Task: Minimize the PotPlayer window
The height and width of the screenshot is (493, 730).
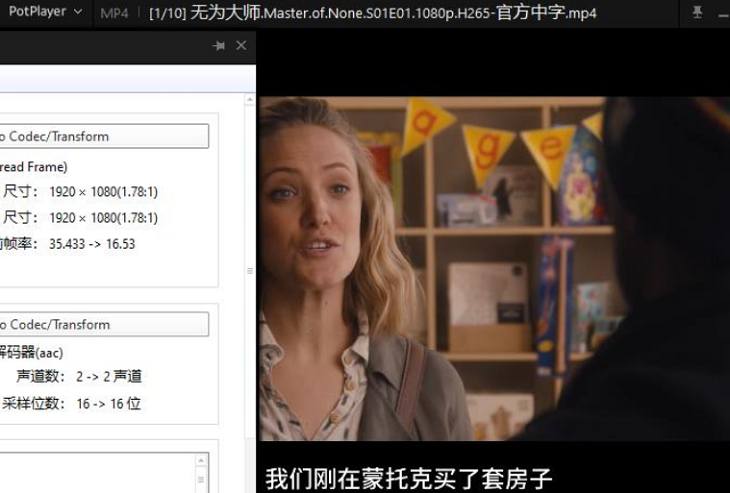Action: [x=723, y=13]
